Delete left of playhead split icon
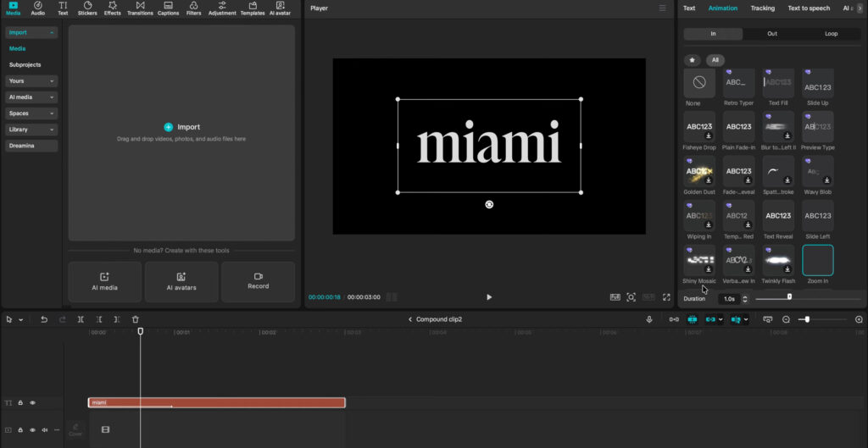This screenshot has height=448, width=868. [x=99, y=319]
